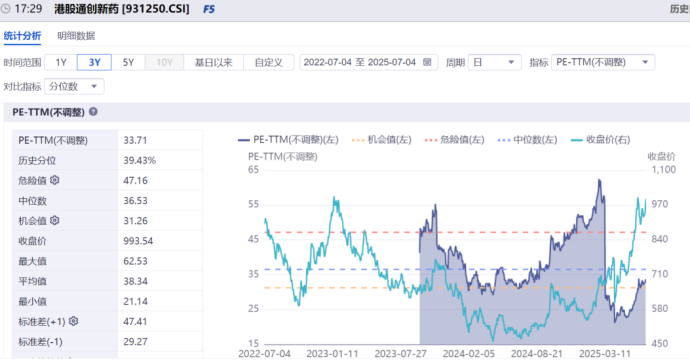Switch to 明细数据 tab
690x360 pixels.
(76, 36)
